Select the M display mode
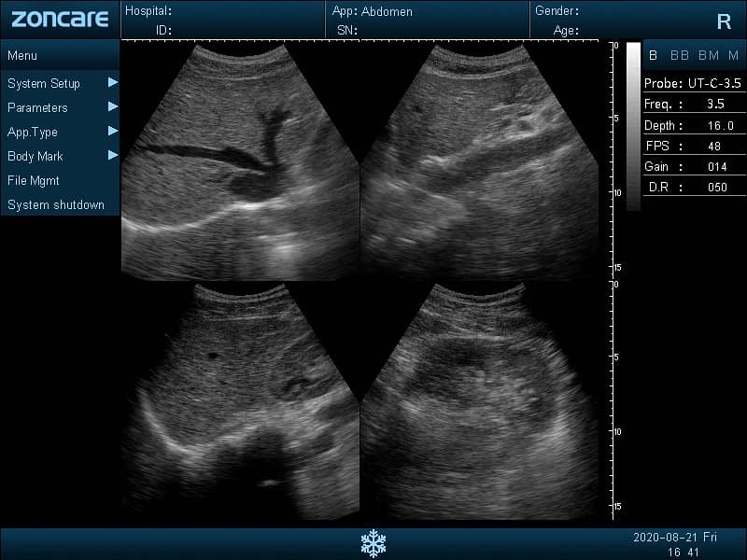Image resolution: width=747 pixels, height=560 pixels. 734,55
